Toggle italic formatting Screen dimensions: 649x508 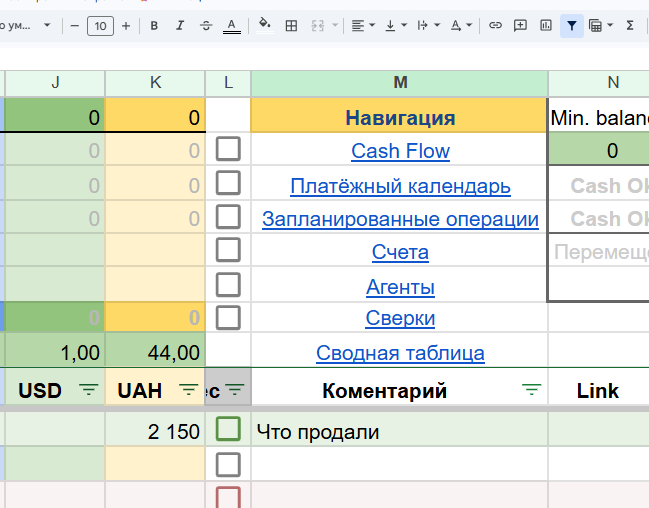(180, 26)
